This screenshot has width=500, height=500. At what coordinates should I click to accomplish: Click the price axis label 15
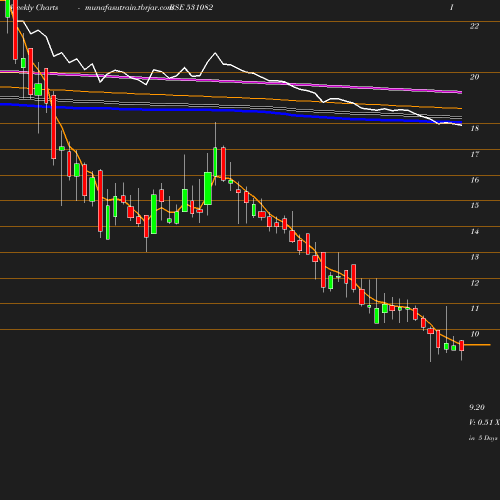475,205
